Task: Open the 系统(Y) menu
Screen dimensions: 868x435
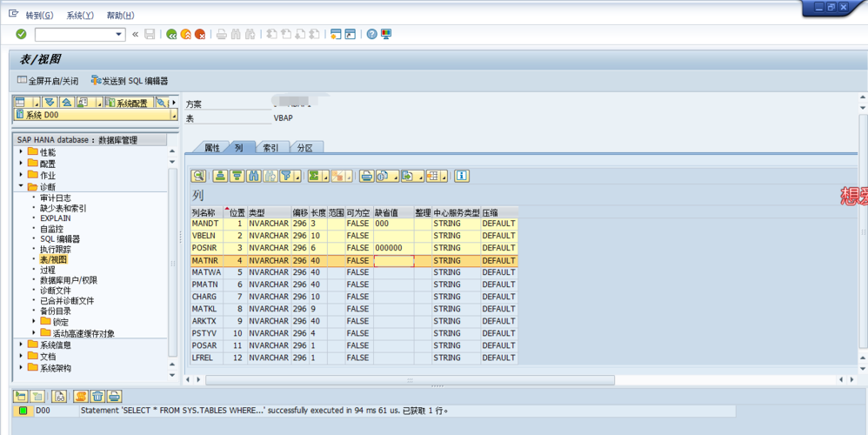Action: 80,16
